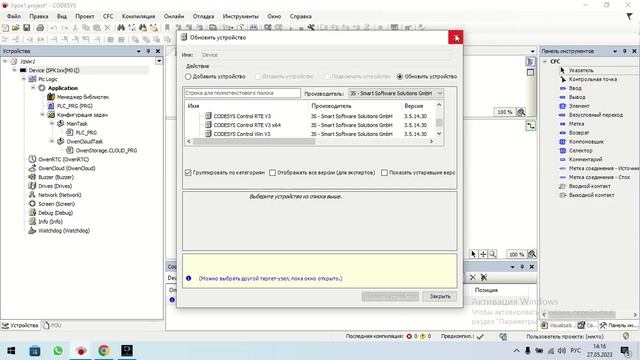This screenshot has height=360, width=640.
Task: Open the Правка menu
Action: pos(39,16)
